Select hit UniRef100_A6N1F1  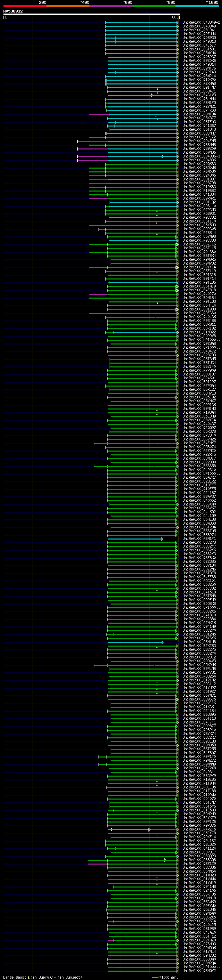click(x=199, y=539)
